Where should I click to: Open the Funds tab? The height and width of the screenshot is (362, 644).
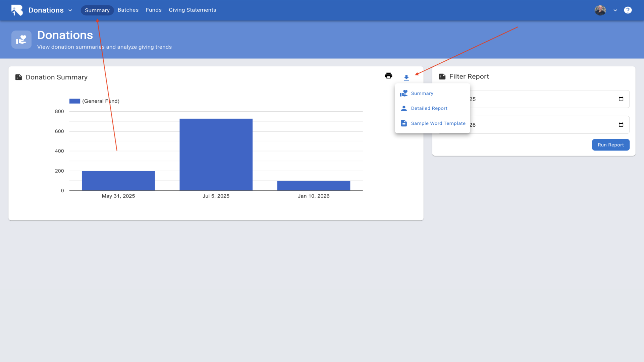pos(154,10)
